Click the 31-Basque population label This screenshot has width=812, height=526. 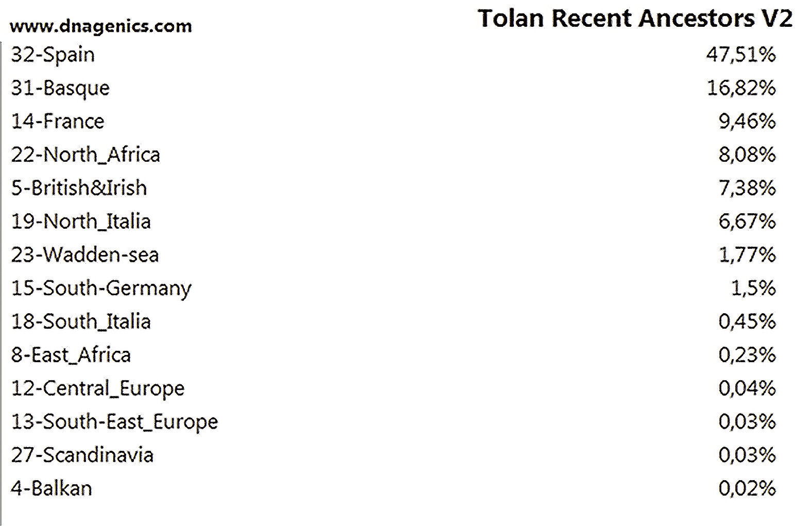click(60, 88)
